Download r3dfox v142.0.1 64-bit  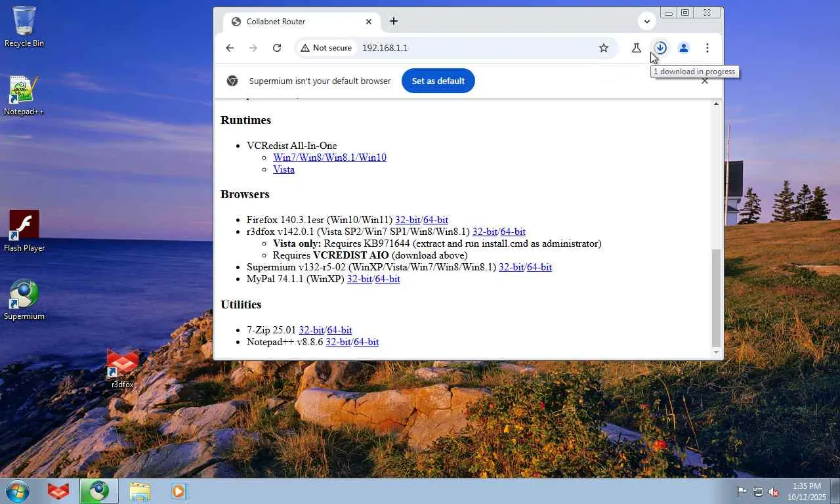513,232
